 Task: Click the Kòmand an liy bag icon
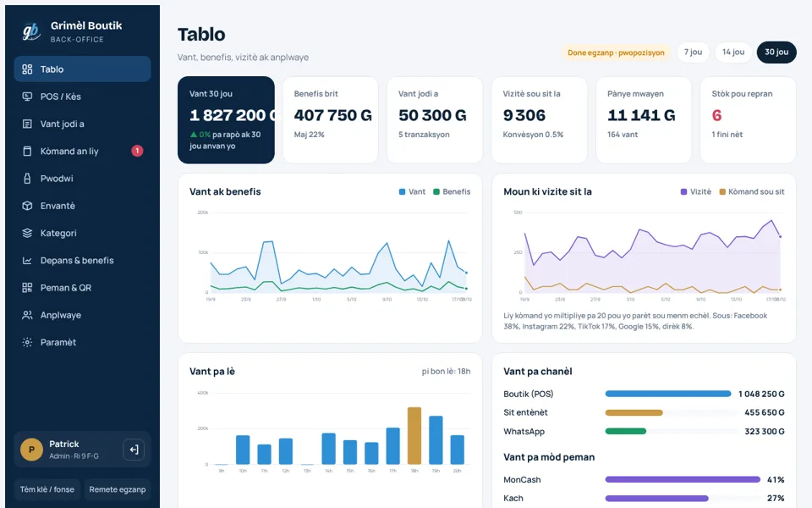(x=27, y=151)
